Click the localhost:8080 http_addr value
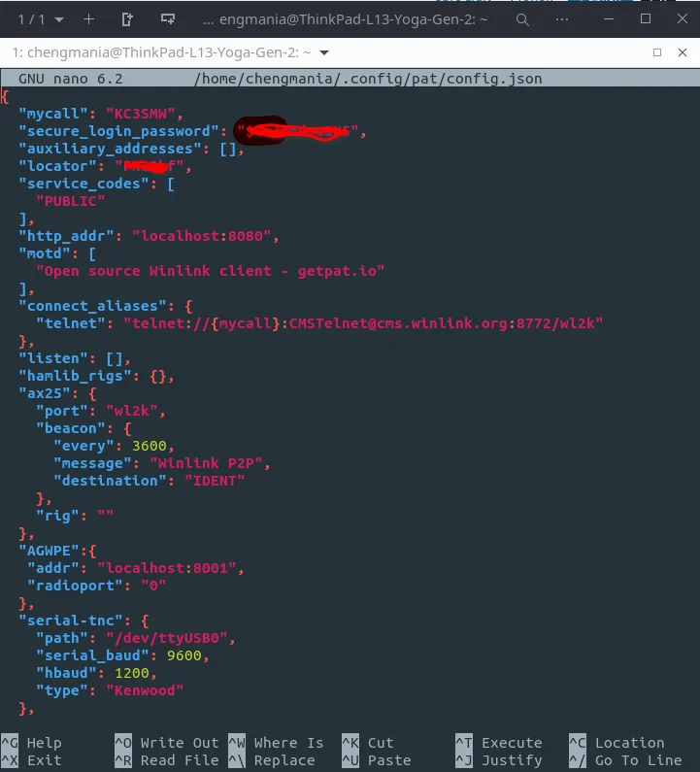This screenshot has height=772, width=700. pos(206,236)
